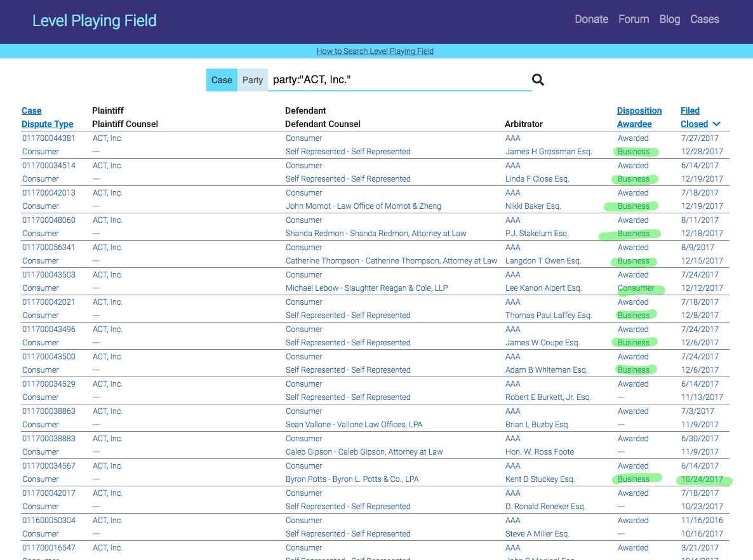Click arbitrator P.J. Stakelum Esq.

(536, 234)
